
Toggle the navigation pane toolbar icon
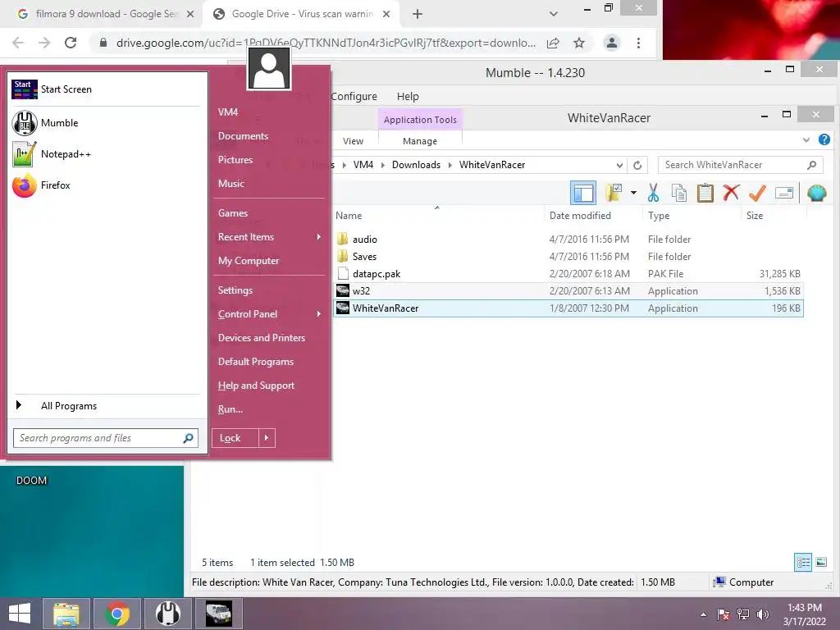tap(583, 193)
